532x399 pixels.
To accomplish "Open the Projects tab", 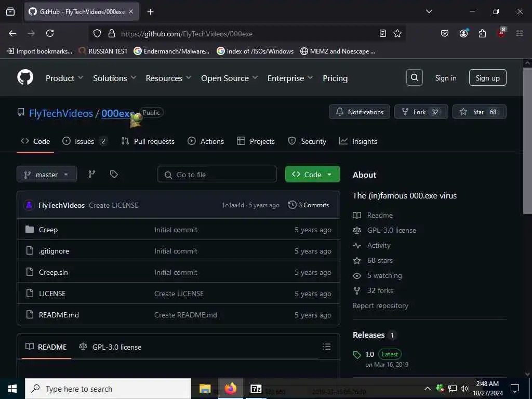I will click(256, 141).
